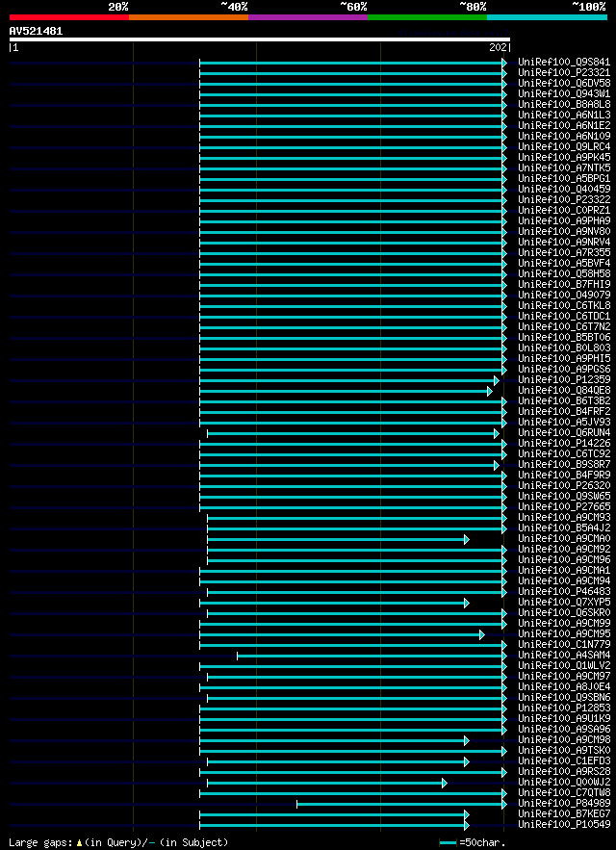Click the red 20% identity legend segment
The height and width of the screenshot is (850, 616).
tap(69, 17)
